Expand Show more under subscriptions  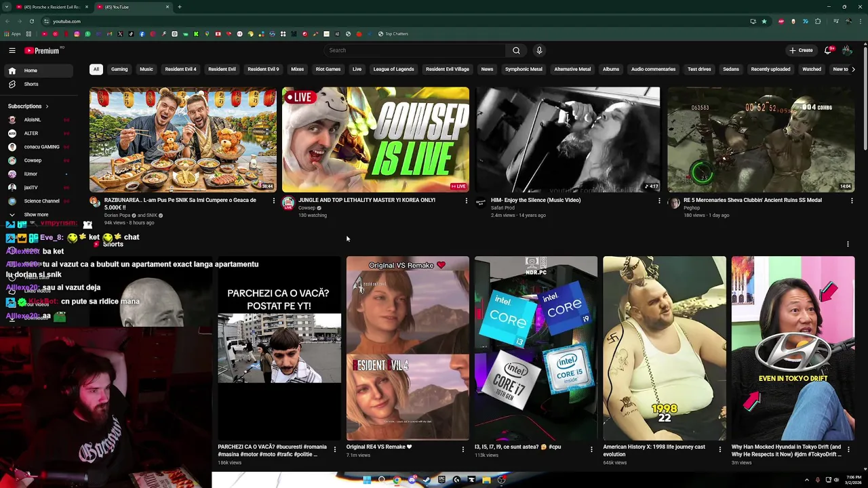(38, 215)
